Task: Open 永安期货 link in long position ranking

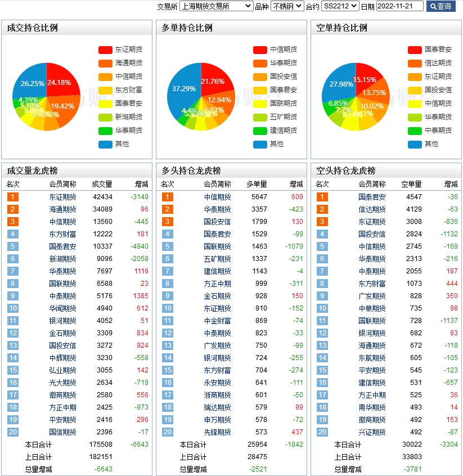Action: coord(217,383)
